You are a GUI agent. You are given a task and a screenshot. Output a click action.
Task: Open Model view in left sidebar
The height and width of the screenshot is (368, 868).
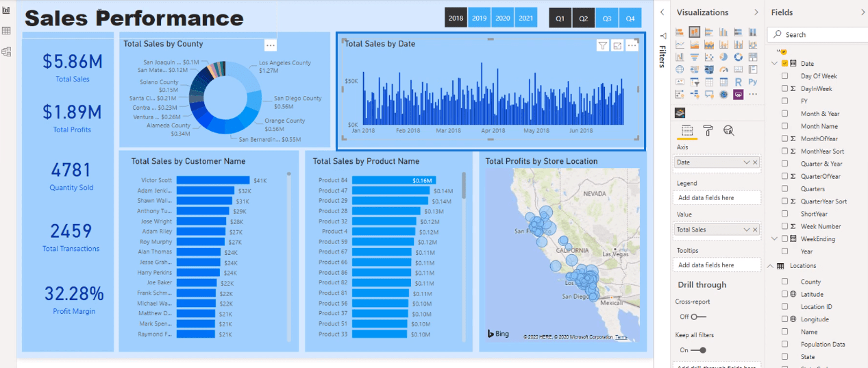[6, 51]
